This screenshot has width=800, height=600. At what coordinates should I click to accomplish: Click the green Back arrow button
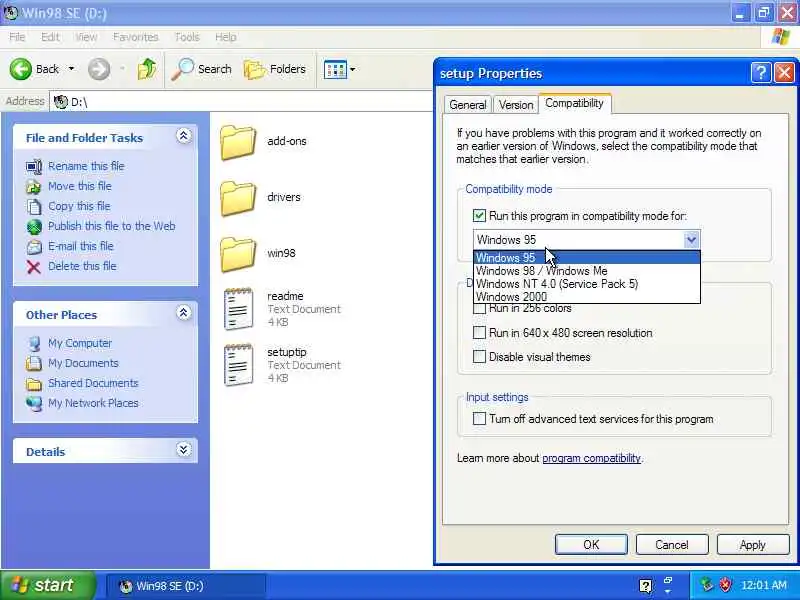click(20, 69)
